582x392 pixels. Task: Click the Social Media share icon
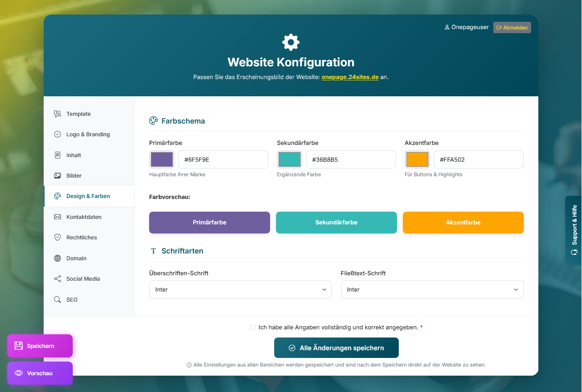coord(57,278)
